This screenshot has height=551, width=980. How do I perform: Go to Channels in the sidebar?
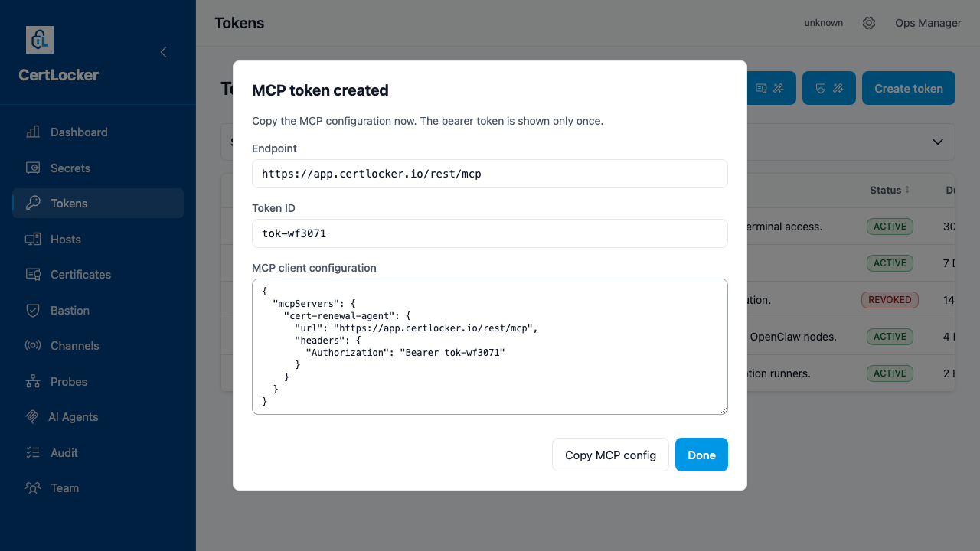pyautogui.click(x=98, y=345)
